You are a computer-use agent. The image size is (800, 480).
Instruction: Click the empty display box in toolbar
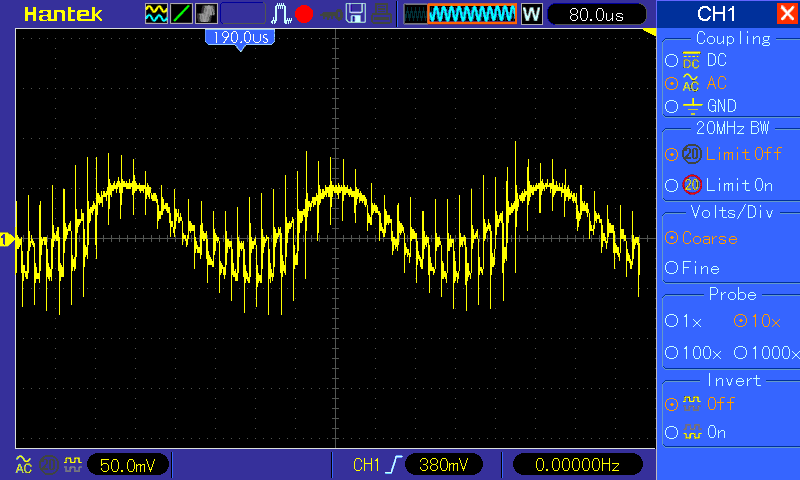tap(242, 14)
